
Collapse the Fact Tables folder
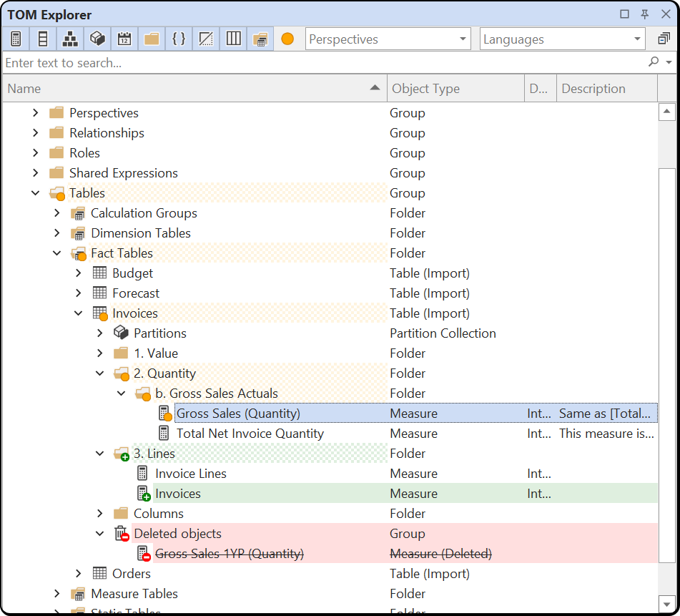coord(56,253)
